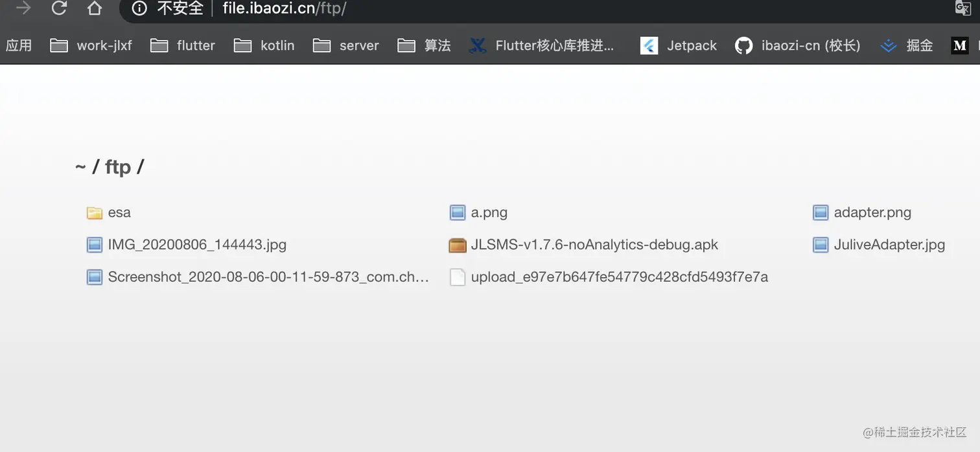
Task: Open IMG_20200806_144443.jpg file
Action: pos(197,245)
